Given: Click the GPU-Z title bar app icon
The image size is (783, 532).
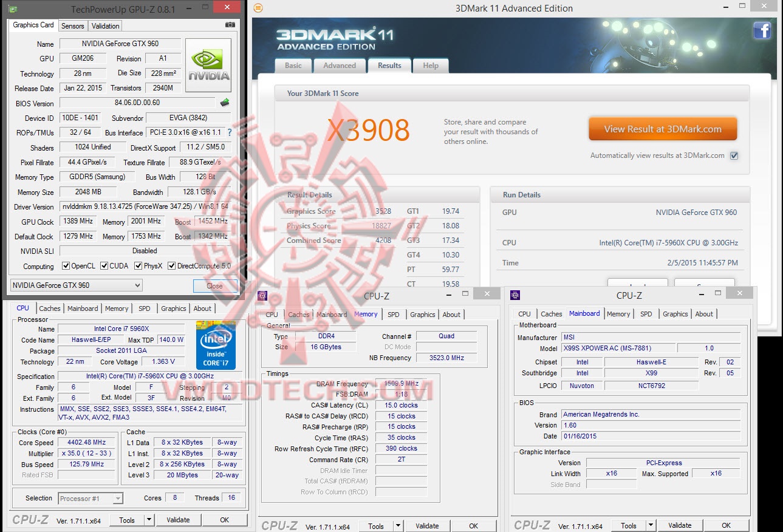Looking at the screenshot, I should pos(12,9).
